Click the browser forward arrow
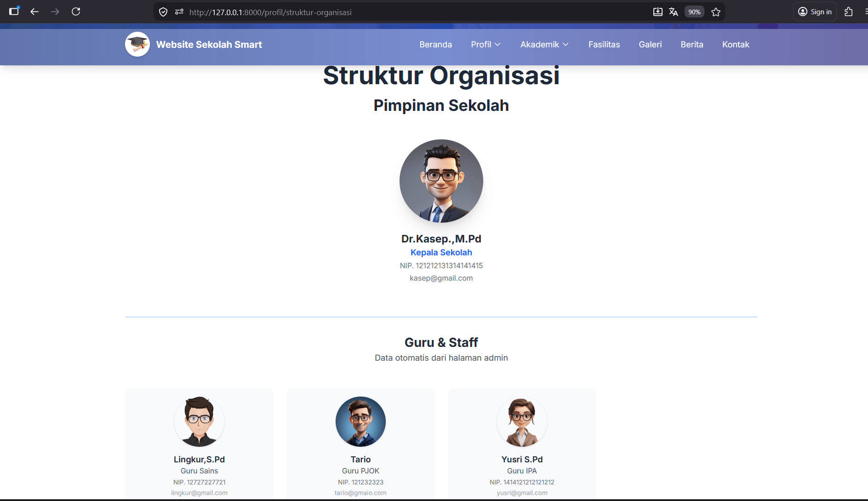The image size is (868, 501). (55, 12)
